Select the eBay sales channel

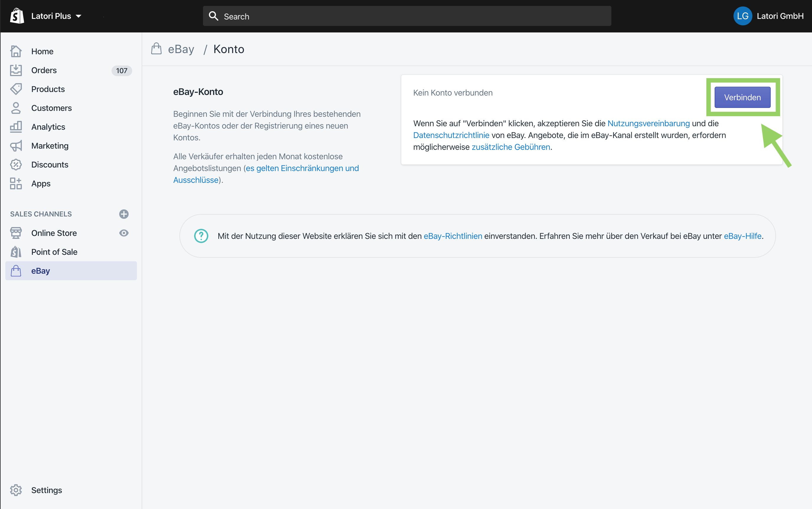click(x=71, y=271)
